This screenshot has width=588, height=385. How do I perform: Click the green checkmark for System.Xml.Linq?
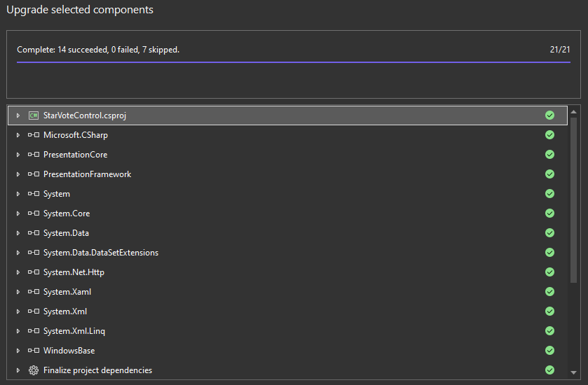pyautogui.click(x=549, y=331)
